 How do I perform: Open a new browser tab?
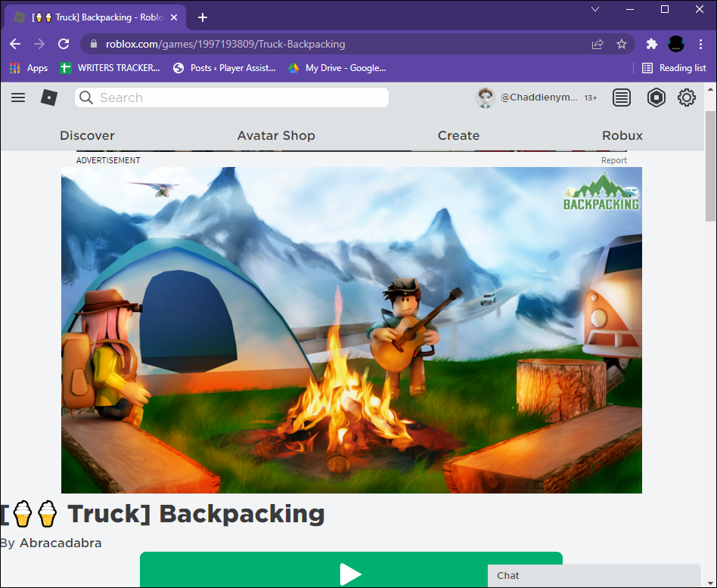[203, 18]
